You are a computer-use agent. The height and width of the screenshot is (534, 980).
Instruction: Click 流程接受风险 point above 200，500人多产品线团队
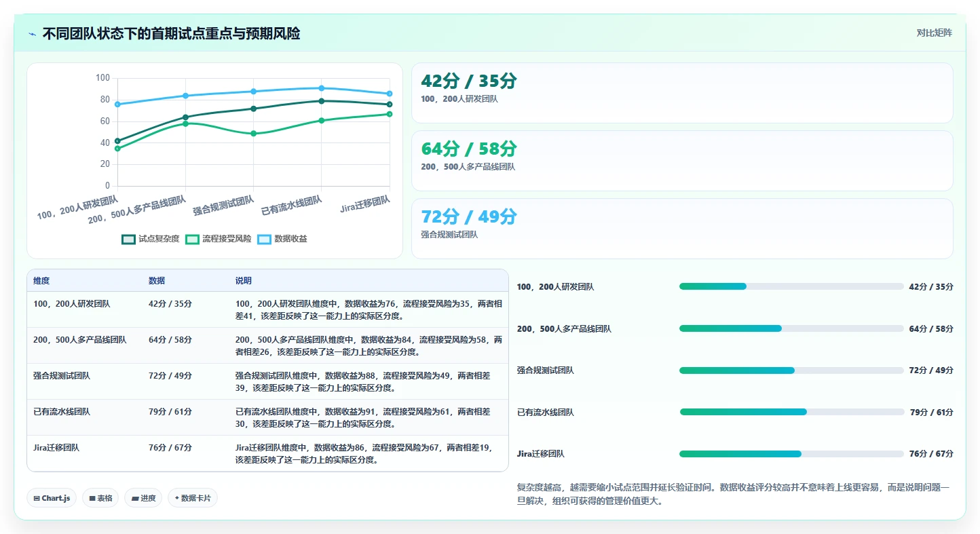pyautogui.click(x=185, y=123)
